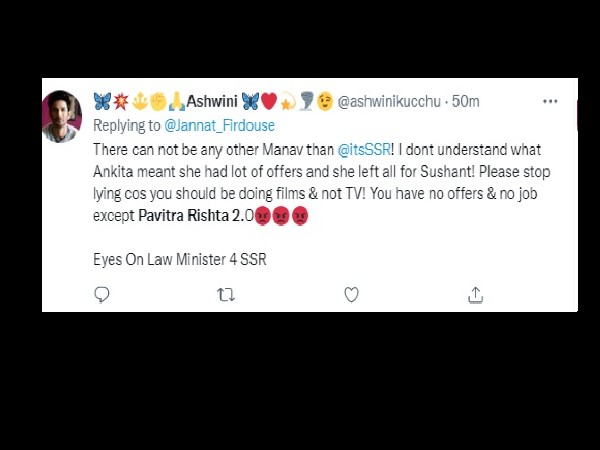
Task: Click the red heart emoji in name
Action: [x=269, y=101]
